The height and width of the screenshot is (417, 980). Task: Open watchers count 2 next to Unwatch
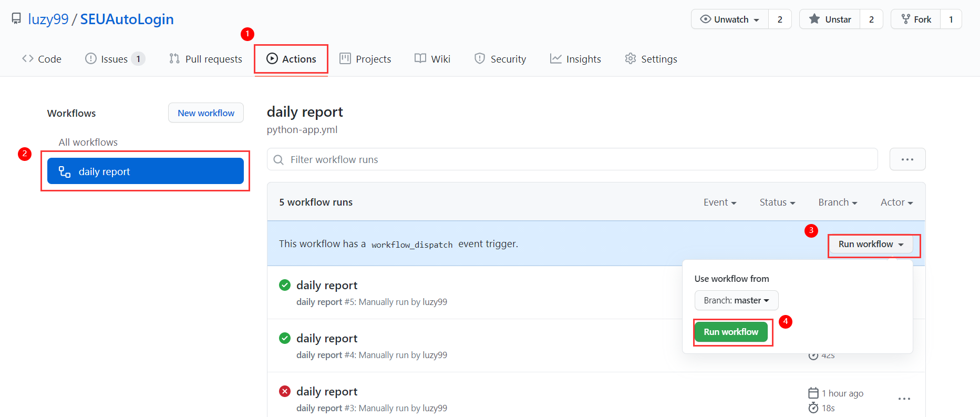[x=780, y=19]
